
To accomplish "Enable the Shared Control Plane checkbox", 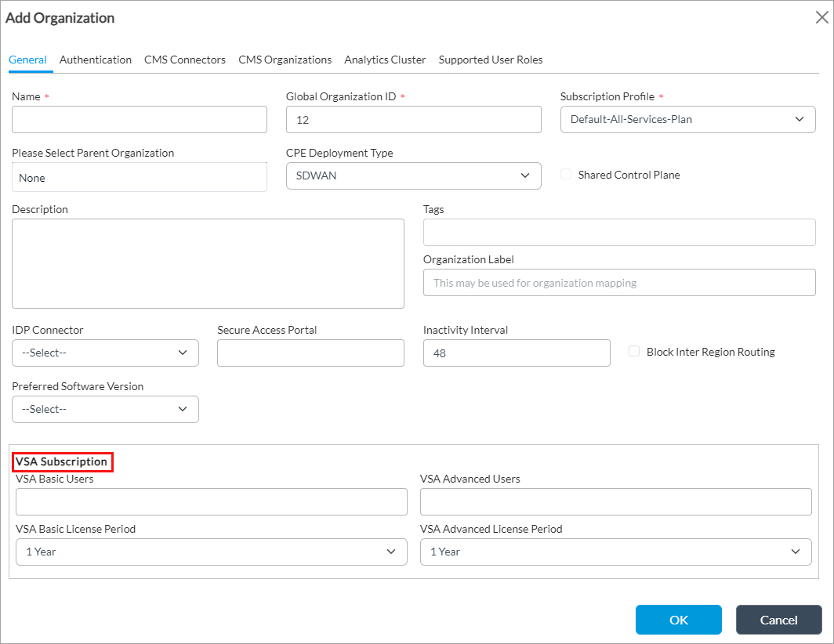I will coord(566,175).
